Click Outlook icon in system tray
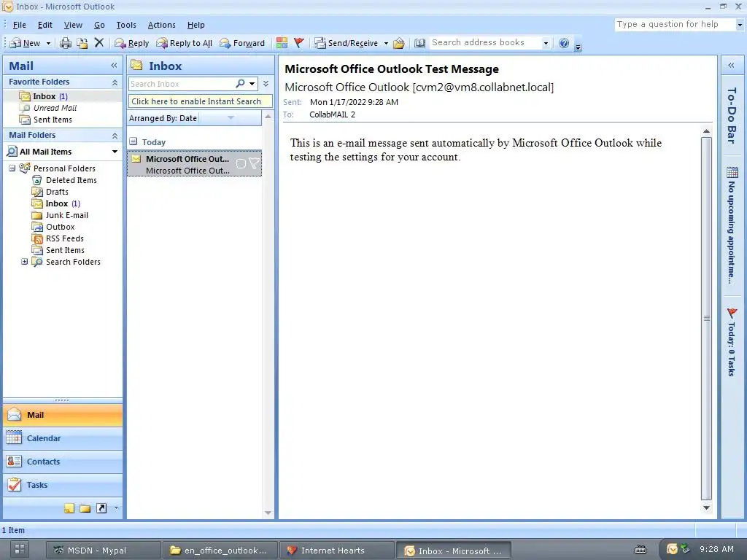 click(x=672, y=549)
